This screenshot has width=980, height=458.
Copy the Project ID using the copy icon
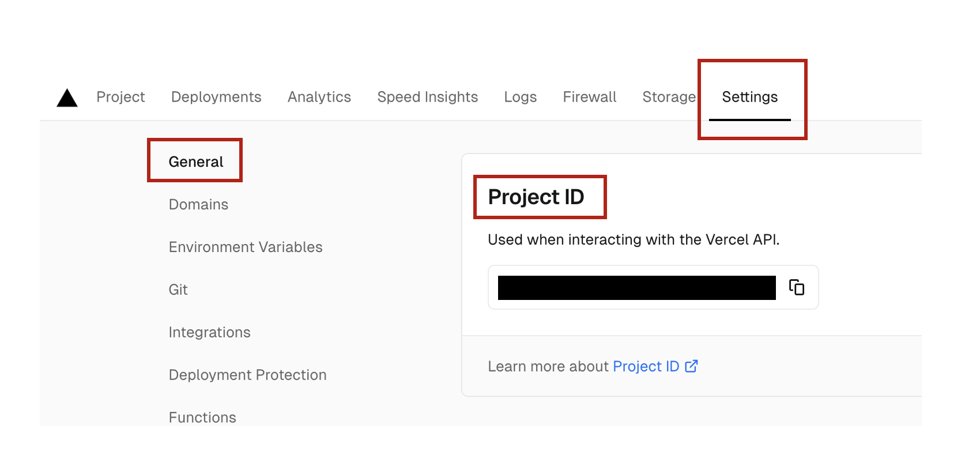797,287
